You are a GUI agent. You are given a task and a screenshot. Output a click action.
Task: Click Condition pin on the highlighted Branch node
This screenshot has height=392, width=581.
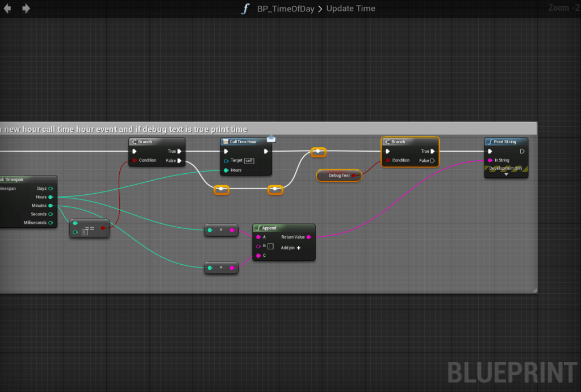pyautogui.click(x=387, y=160)
